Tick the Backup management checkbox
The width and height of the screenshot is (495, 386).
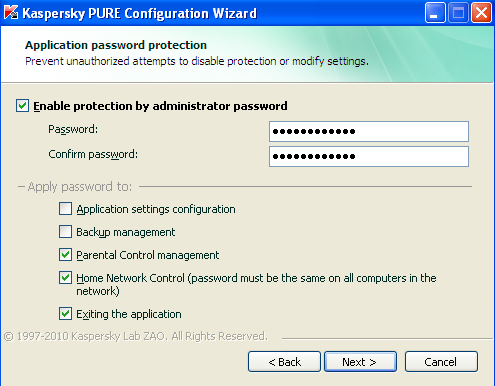65,232
